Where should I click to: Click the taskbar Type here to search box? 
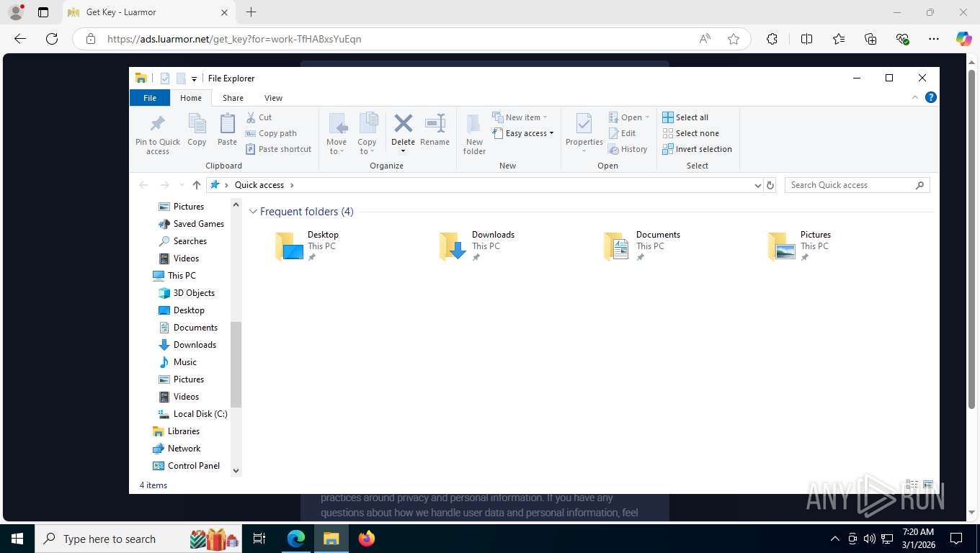pyautogui.click(x=138, y=539)
